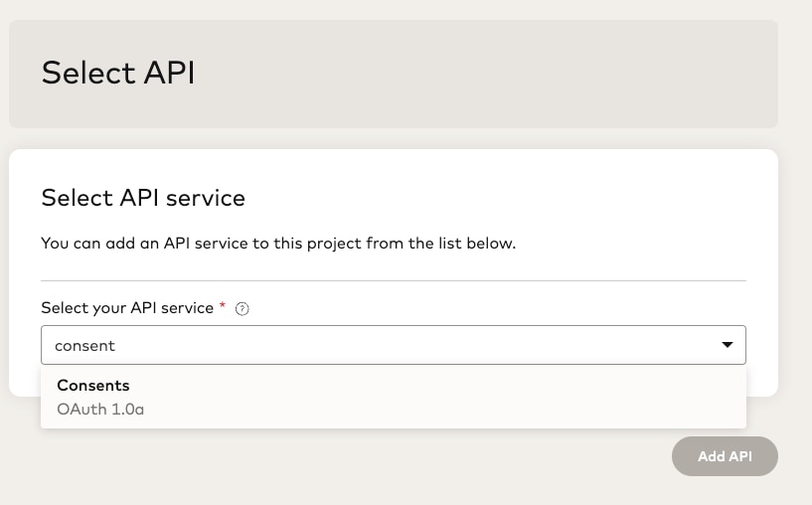Image resolution: width=812 pixels, height=505 pixels.
Task: Click the dropdown caret arrow icon
Action: coord(728,345)
